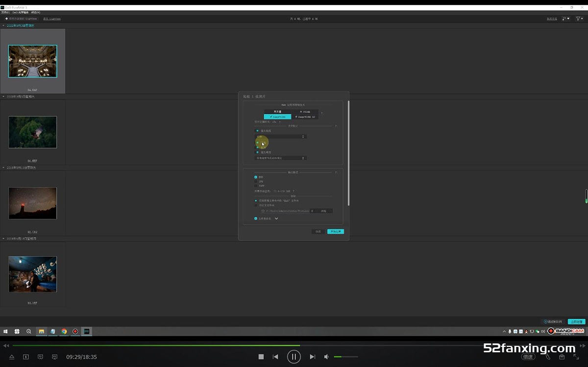The width and height of the screenshot is (588, 367).
Task: Select the custom folder destination radio
Action: click(x=256, y=205)
